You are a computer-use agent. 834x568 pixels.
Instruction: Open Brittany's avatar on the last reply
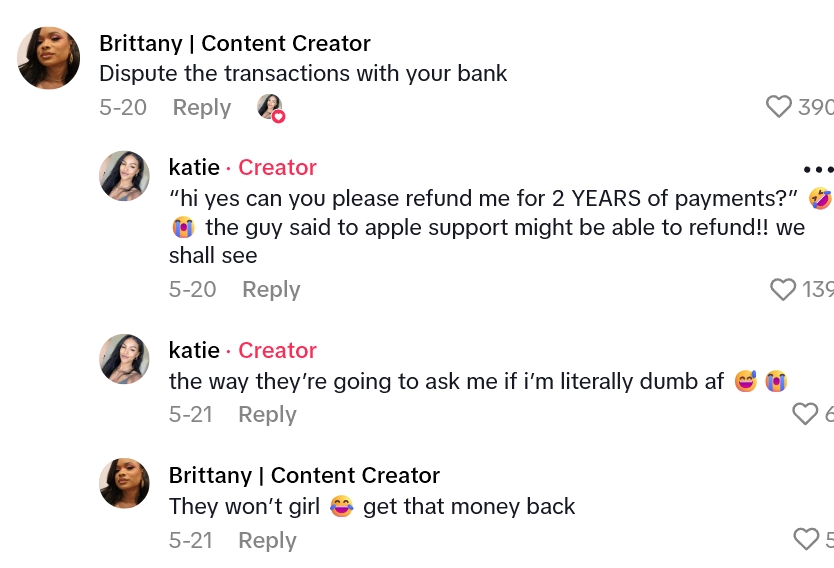point(124,483)
